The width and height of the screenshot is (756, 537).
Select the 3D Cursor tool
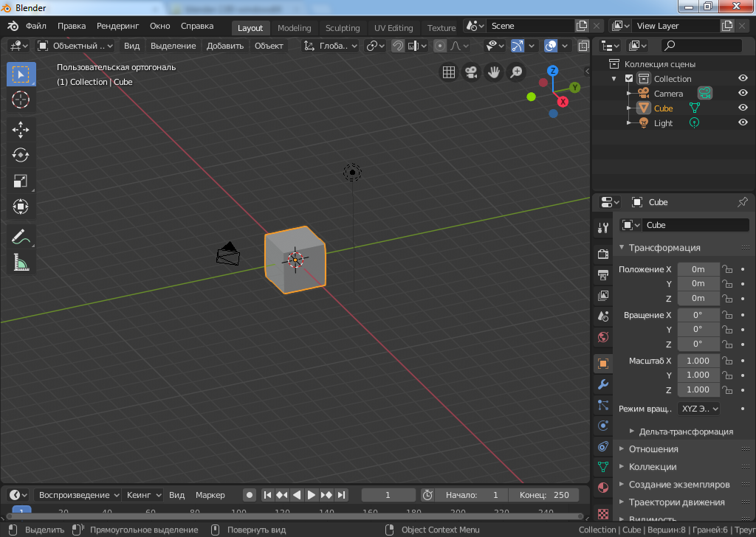click(x=21, y=100)
